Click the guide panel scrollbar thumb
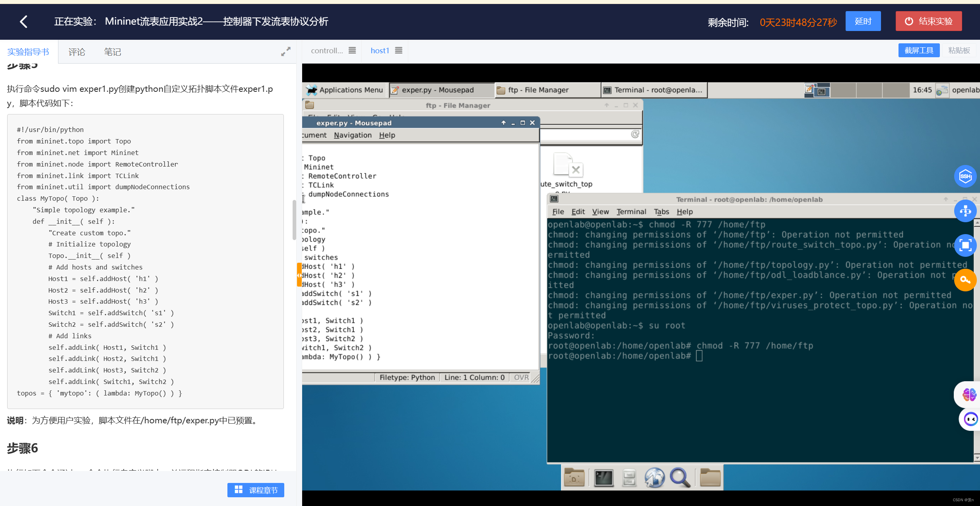The height and width of the screenshot is (506, 980). tap(294, 220)
